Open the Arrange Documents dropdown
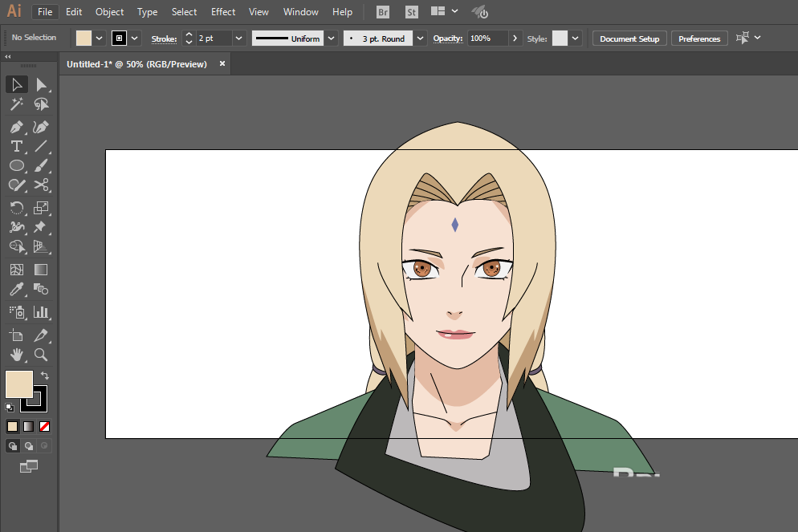The image size is (798, 532). click(x=444, y=11)
